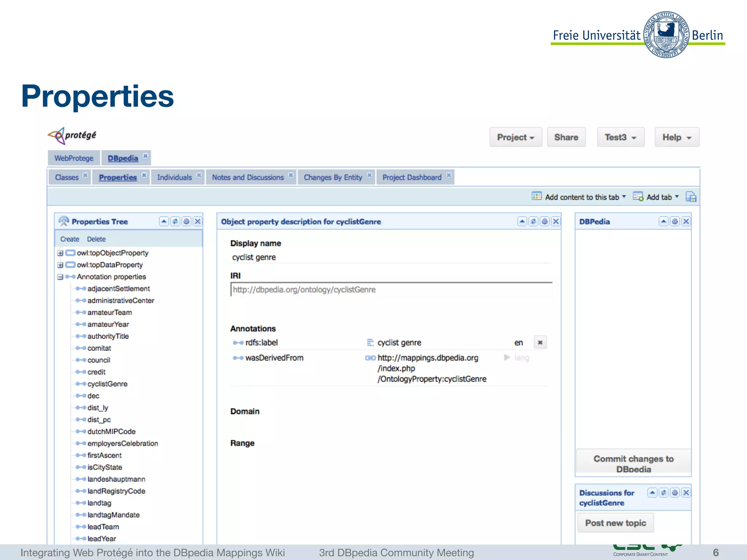Select cyclistGenre in the tree
This screenshot has height=560, width=747.
pos(107,384)
